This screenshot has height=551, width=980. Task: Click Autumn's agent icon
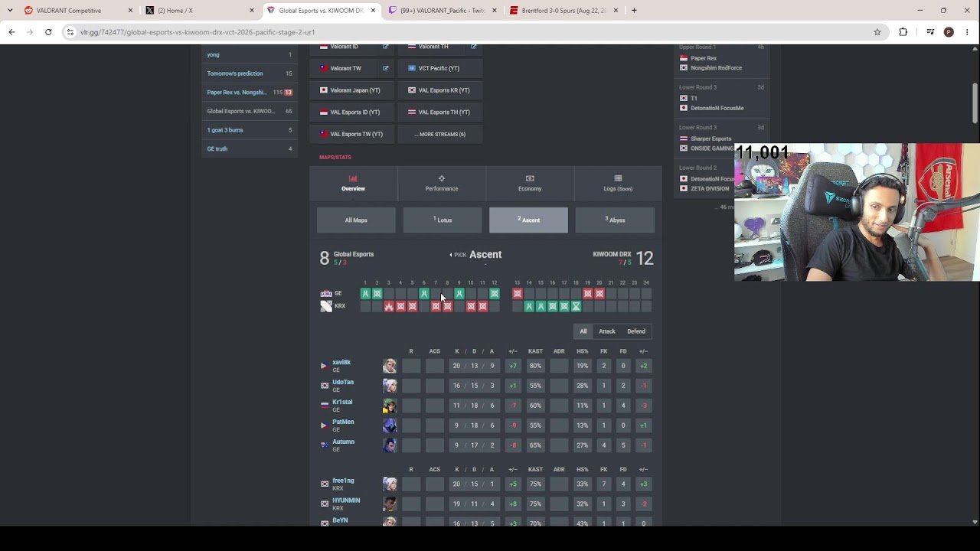click(390, 445)
